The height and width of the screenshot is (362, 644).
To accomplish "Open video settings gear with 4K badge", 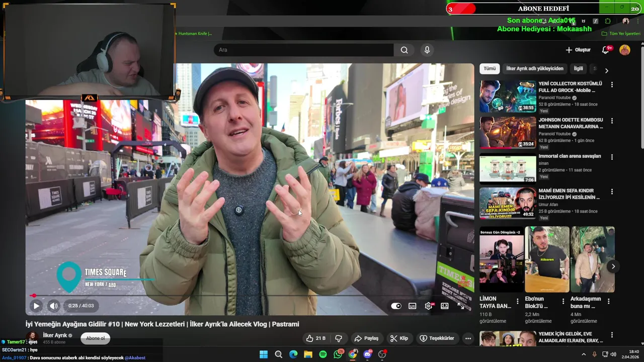I will tap(429, 306).
